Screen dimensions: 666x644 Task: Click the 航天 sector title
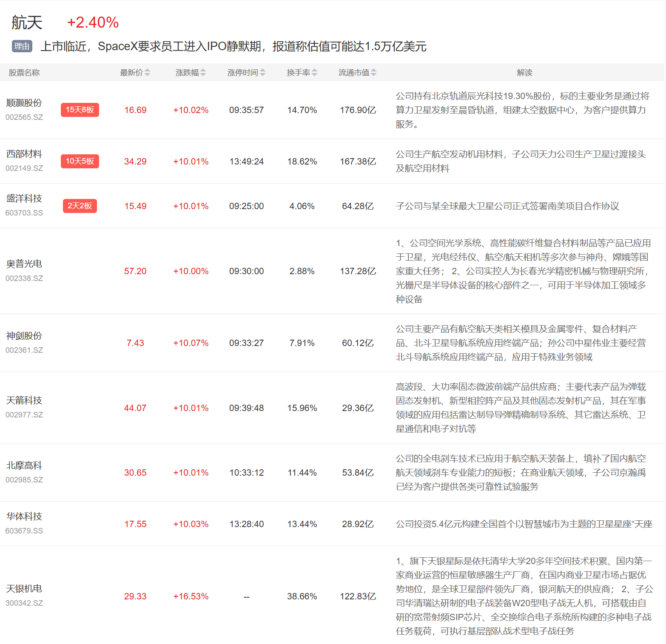pyautogui.click(x=27, y=23)
